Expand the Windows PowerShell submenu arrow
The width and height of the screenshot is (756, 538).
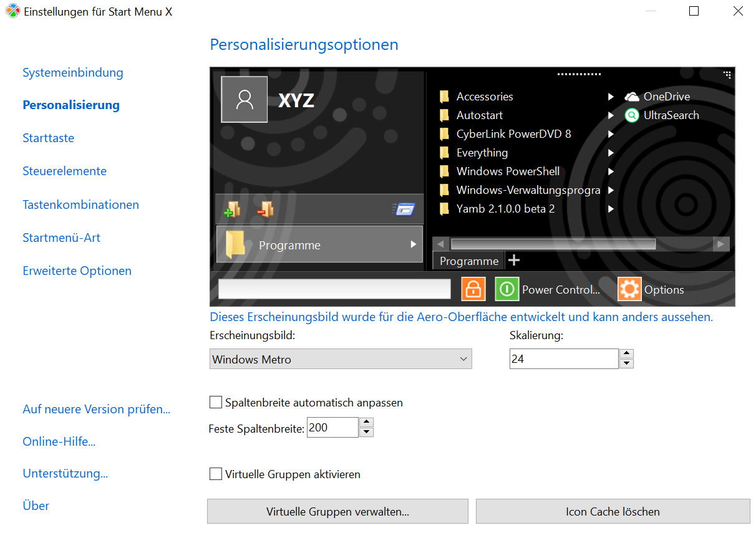tap(611, 171)
